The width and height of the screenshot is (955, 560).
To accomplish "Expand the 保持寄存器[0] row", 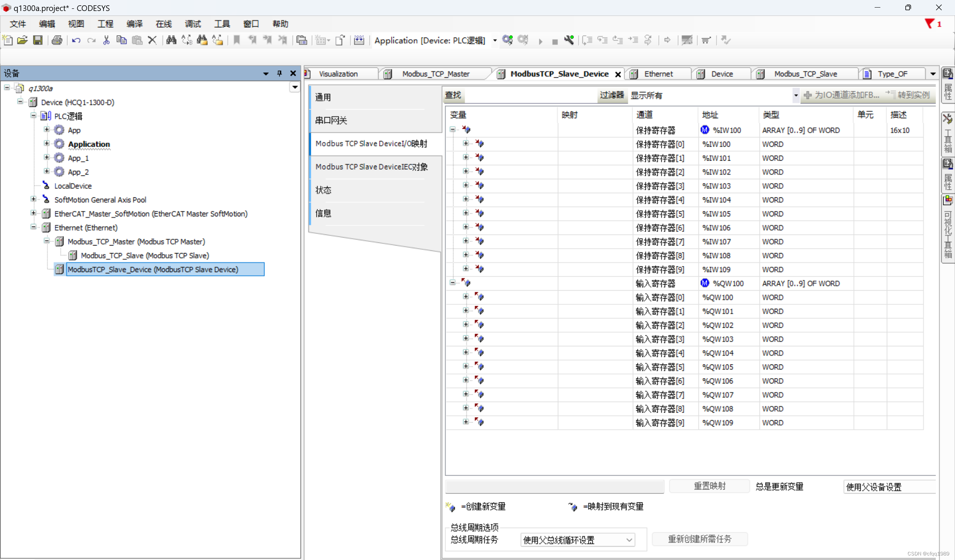I will tap(466, 143).
